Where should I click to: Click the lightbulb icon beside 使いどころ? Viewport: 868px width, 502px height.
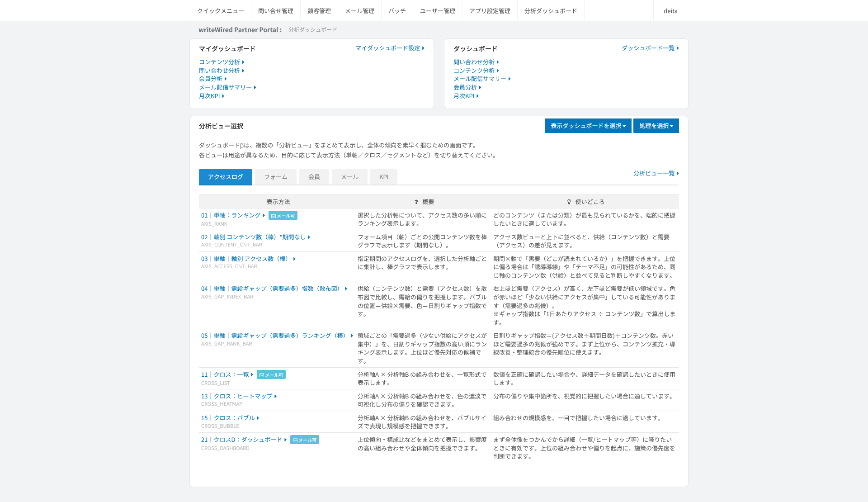569,202
